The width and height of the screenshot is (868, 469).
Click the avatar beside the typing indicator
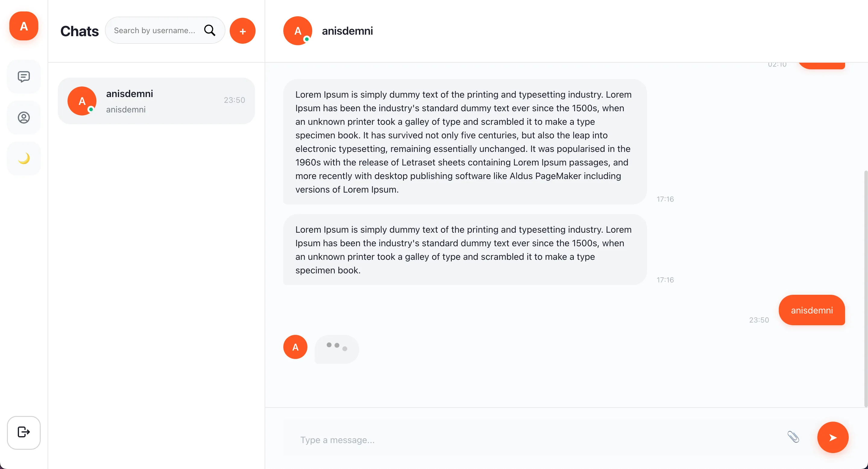click(x=295, y=347)
